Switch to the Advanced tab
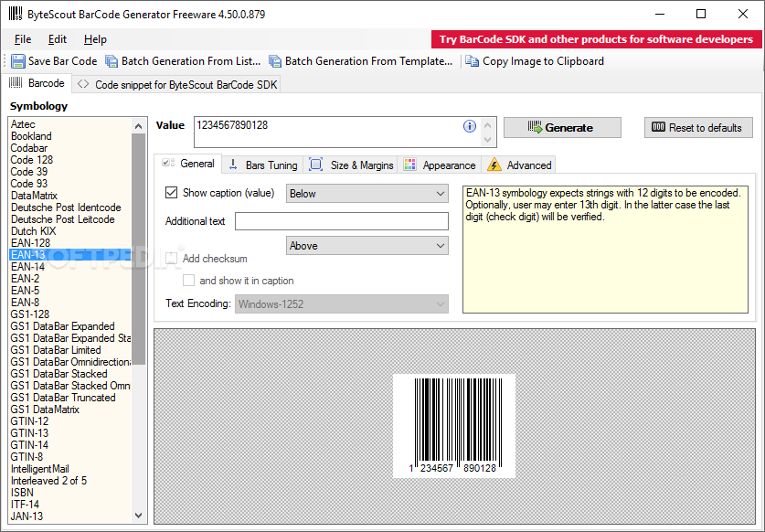The image size is (765, 532). 518,165
